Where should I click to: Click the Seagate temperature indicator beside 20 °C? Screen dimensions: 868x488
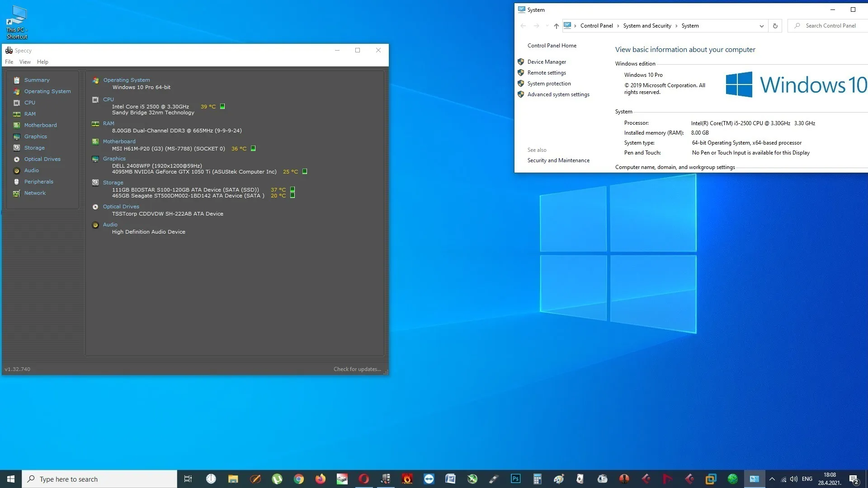[292, 196]
